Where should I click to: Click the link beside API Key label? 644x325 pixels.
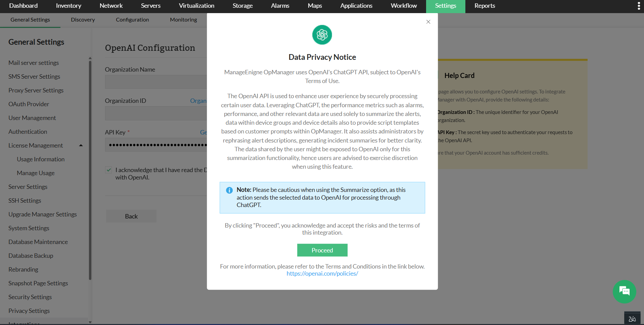pos(203,132)
